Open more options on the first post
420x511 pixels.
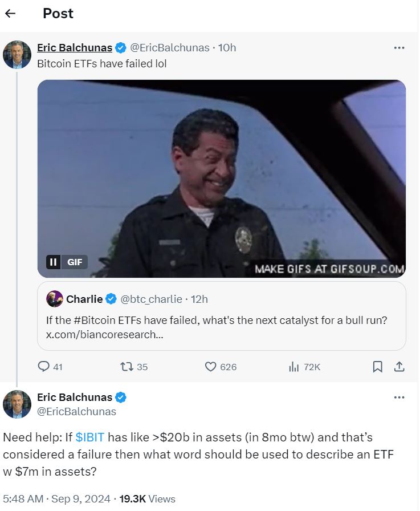click(399, 48)
